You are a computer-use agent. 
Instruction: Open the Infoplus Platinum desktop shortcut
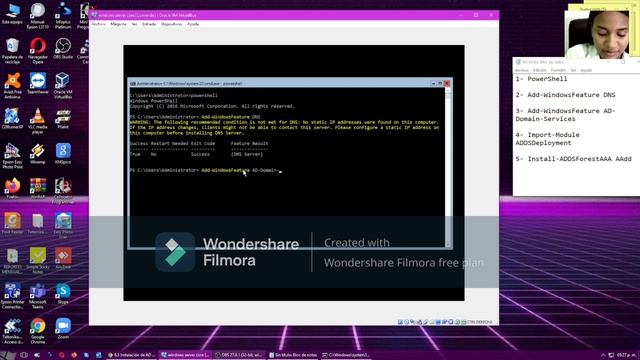[x=63, y=16]
